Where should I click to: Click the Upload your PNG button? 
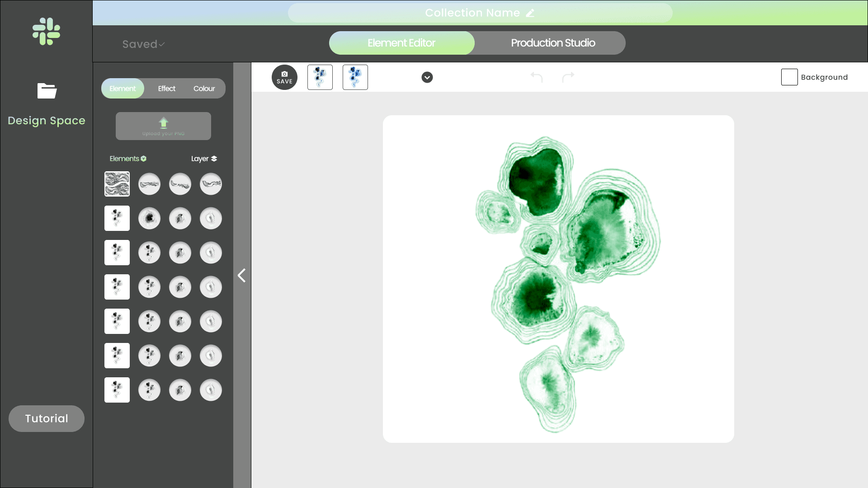pyautogui.click(x=163, y=126)
